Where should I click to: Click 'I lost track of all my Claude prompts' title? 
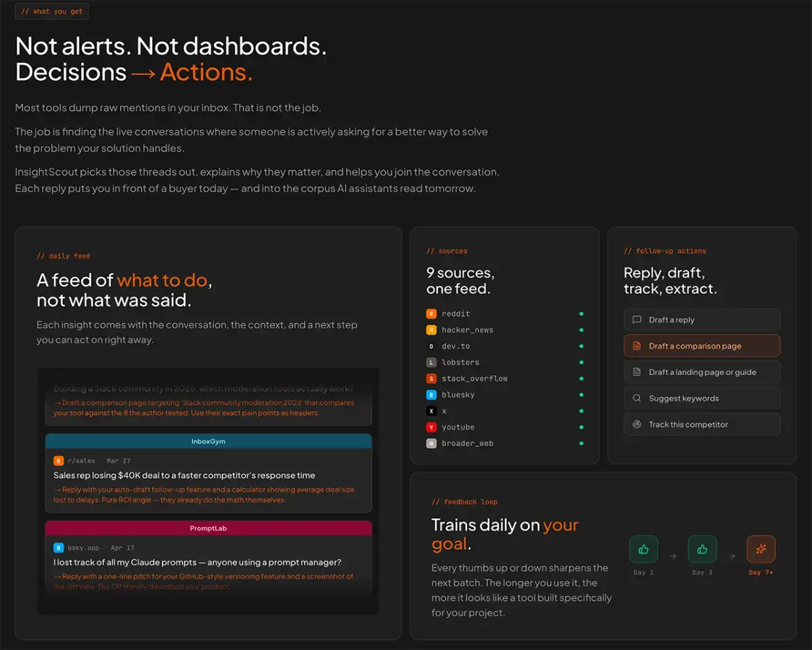[197, 562]
